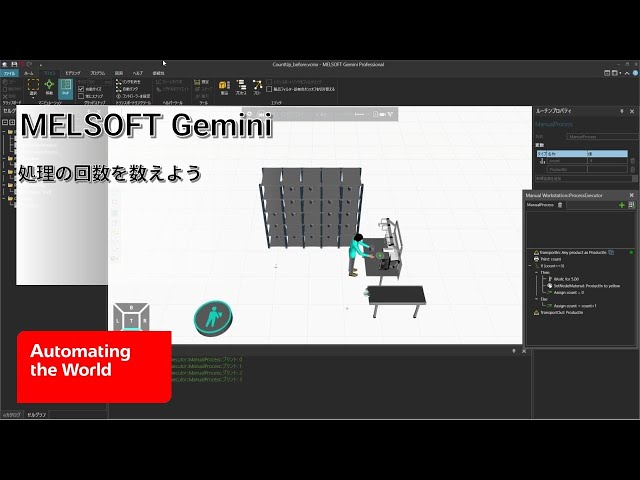This screenshot has width=640, height=480.
Task: Click コントローラーを設定 button
Action: 133,96
